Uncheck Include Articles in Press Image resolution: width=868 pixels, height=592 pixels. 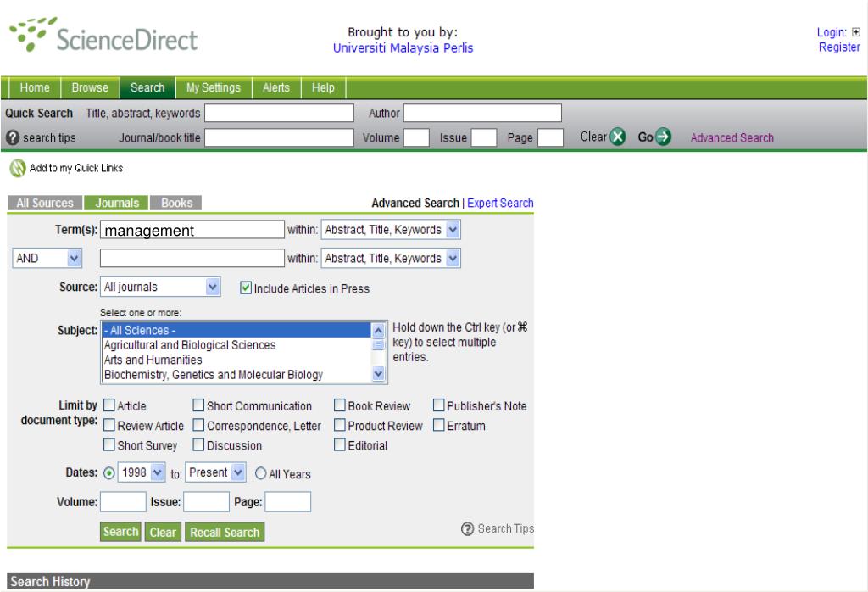point(246,288)
